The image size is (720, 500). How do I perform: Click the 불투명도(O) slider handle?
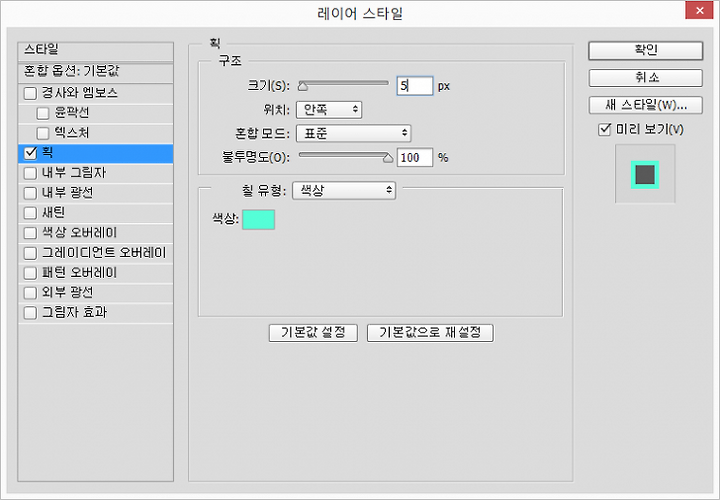tap(388, 158)
